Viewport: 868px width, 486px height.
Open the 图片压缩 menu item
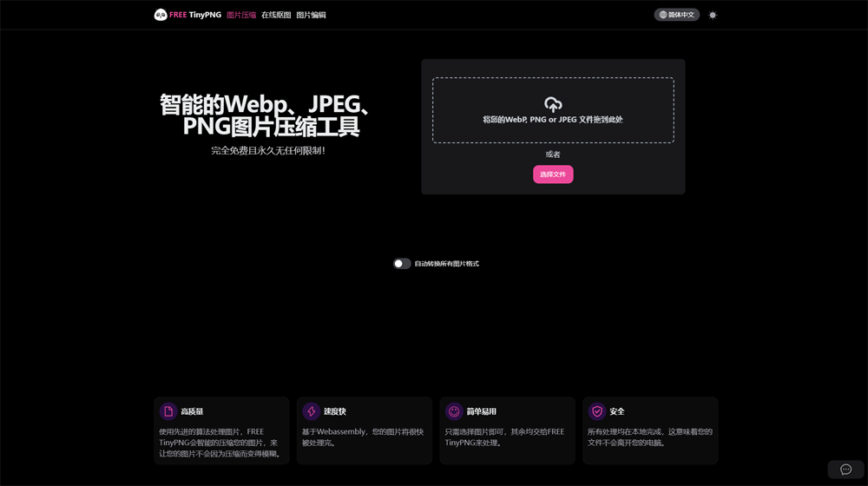[241, 15]
